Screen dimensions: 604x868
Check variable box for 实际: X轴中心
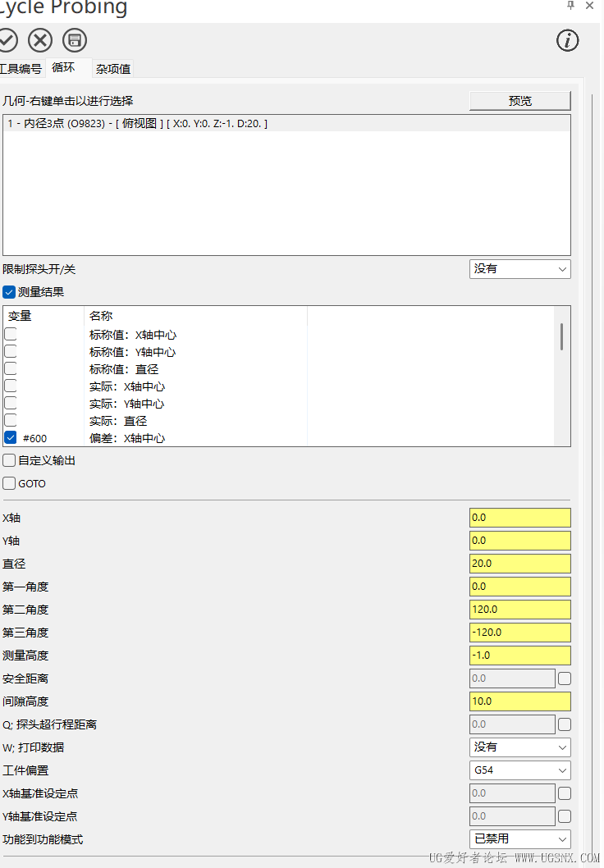[x=11, y=386]
